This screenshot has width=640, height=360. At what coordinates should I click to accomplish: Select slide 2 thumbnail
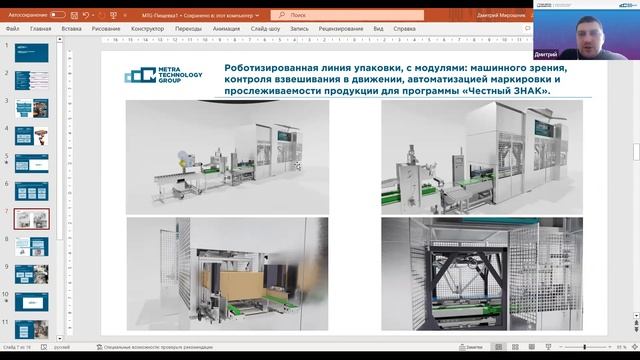pyautogui.click(x=31, y=80)
